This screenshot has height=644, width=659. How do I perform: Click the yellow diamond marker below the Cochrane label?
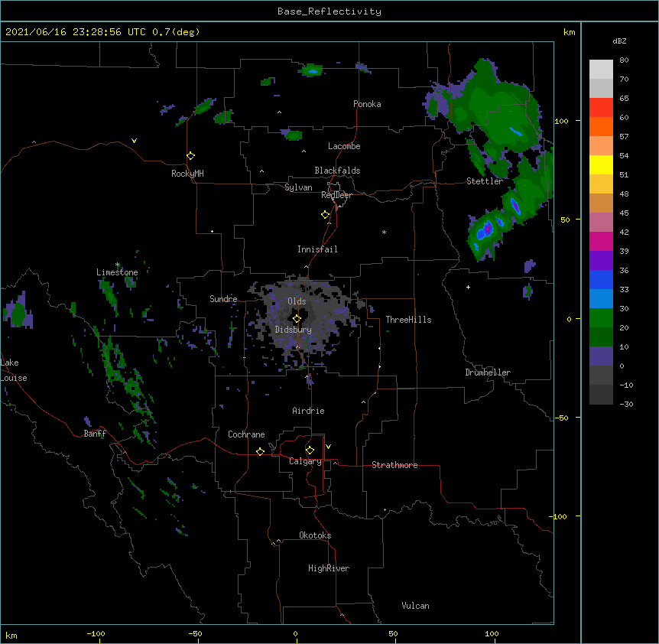click(260, 451)
